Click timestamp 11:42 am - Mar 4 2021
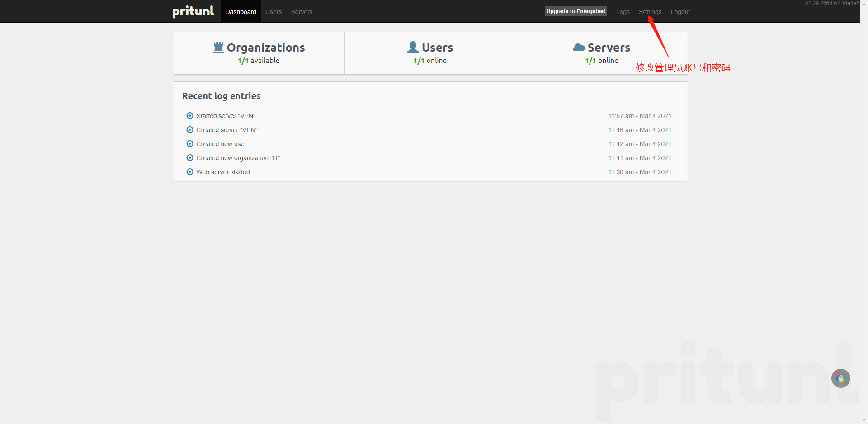Viewport: 868px width, 424px height. tap(640, 144)
